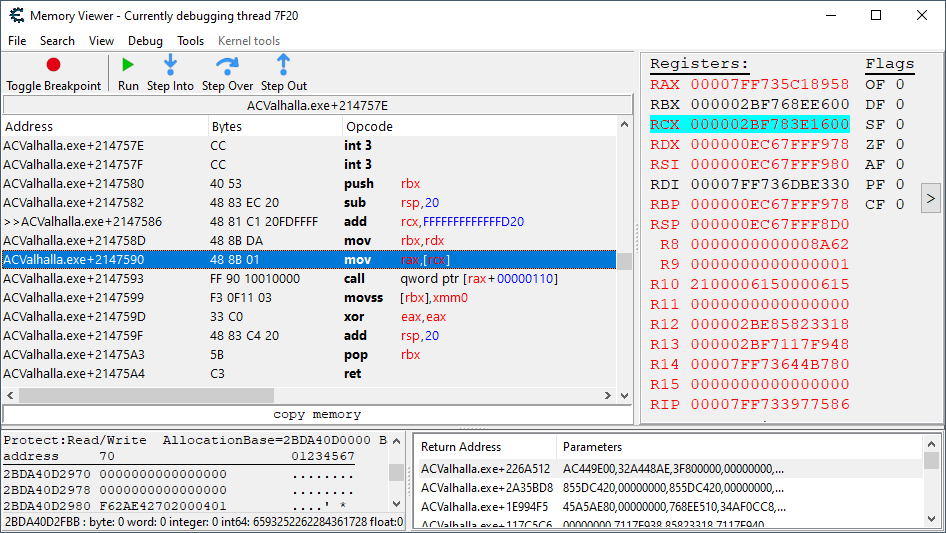Open the Search menu

(x=57, y=41)
